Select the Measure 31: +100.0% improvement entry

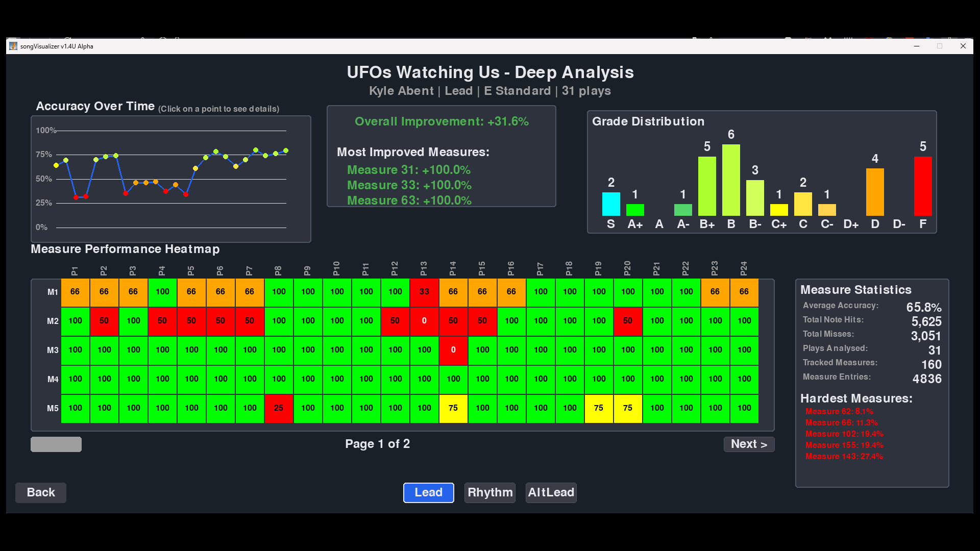click(408, 170)
